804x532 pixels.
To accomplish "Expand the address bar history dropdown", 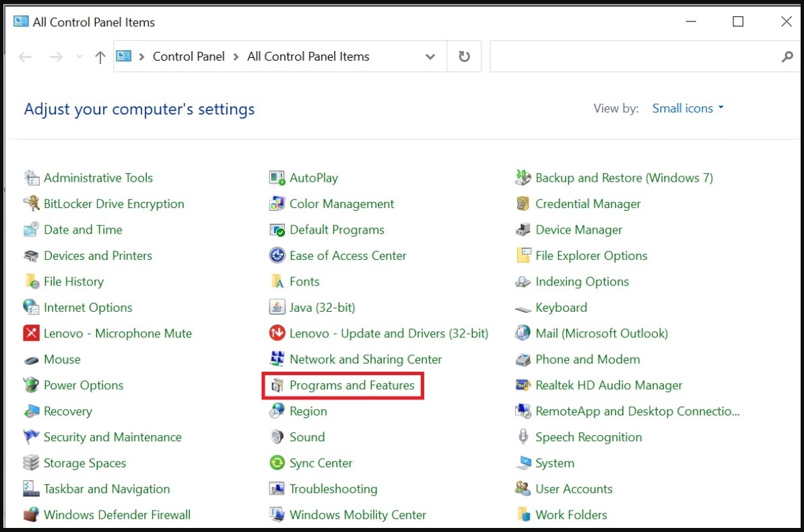I will coord(430,57).
